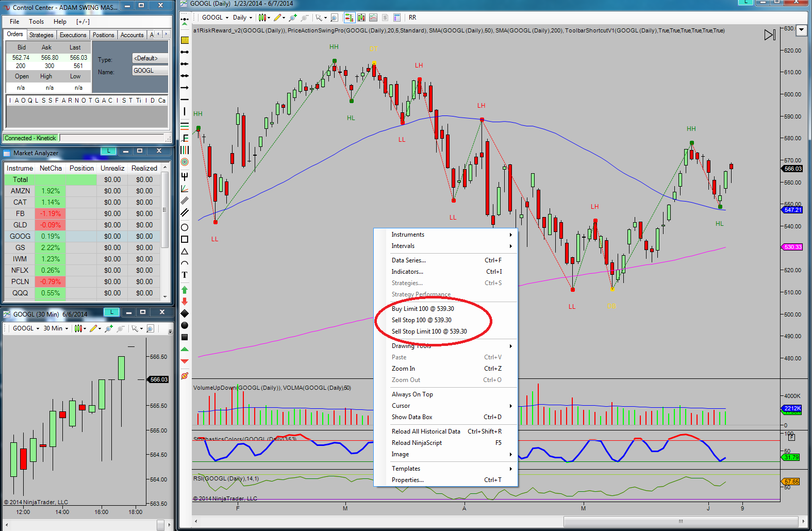Toggle link button L in Market Analyzer title bar

coord(108,151)
